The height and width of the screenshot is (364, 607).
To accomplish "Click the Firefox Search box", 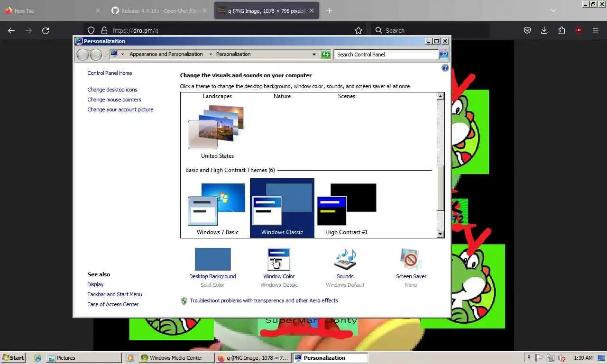I will click(x=429, y=30).
